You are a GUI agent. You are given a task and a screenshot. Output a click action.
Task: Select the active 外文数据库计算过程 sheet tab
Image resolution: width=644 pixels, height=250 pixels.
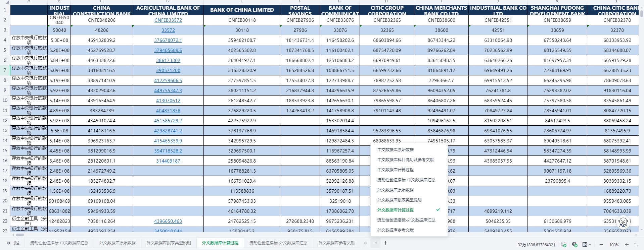220,243
